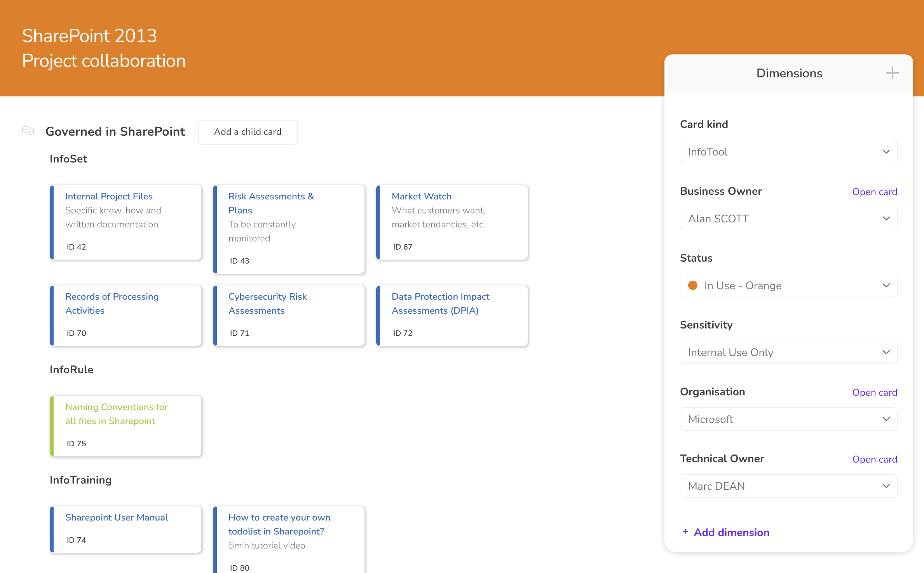Open the "Internal Project Files" card

pos(109,196)
